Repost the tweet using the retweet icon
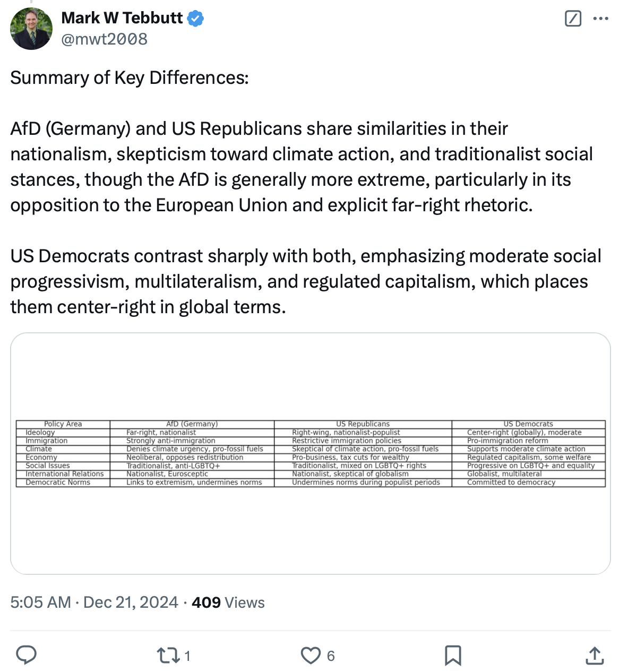Screen dimensions: 619x672 (168, 656)
